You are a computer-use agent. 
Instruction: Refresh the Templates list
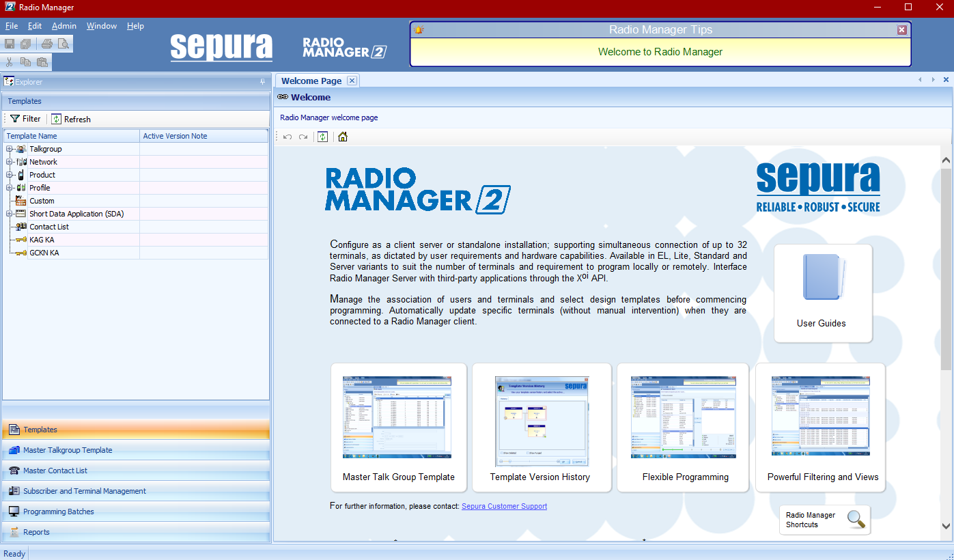coord(72,119)
